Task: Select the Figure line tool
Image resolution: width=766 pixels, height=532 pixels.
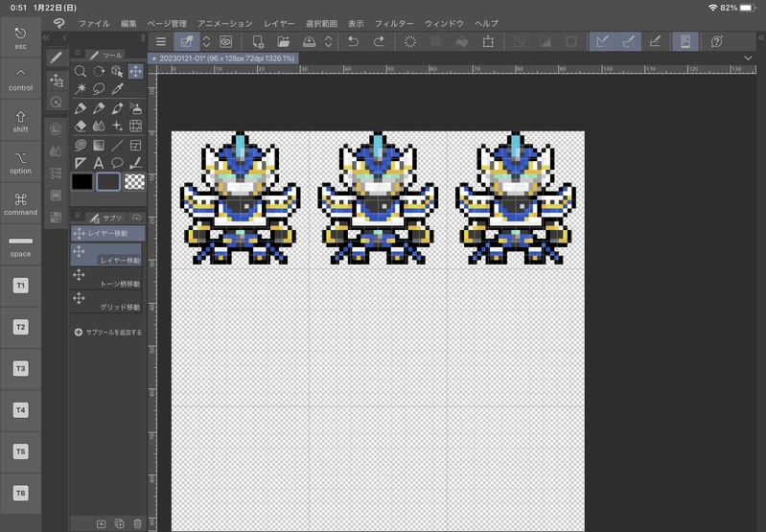Action: (x=117, y=145)
